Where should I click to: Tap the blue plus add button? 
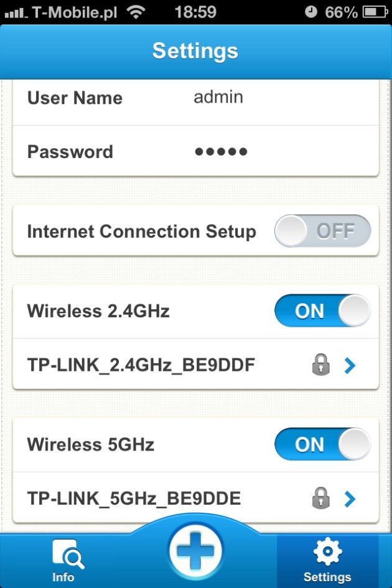[x=195, y=552]
